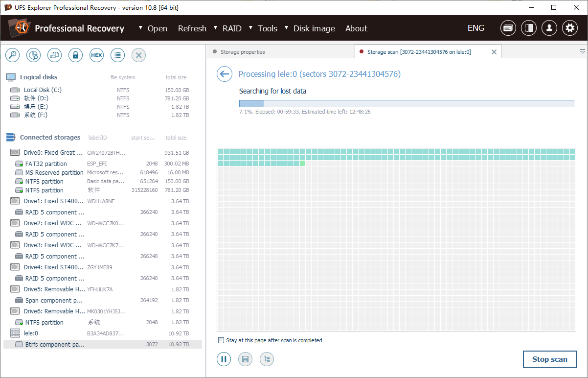Screen dimensions: 588x378
Task: Click the Stop scan button
Action: pos(550,359)
